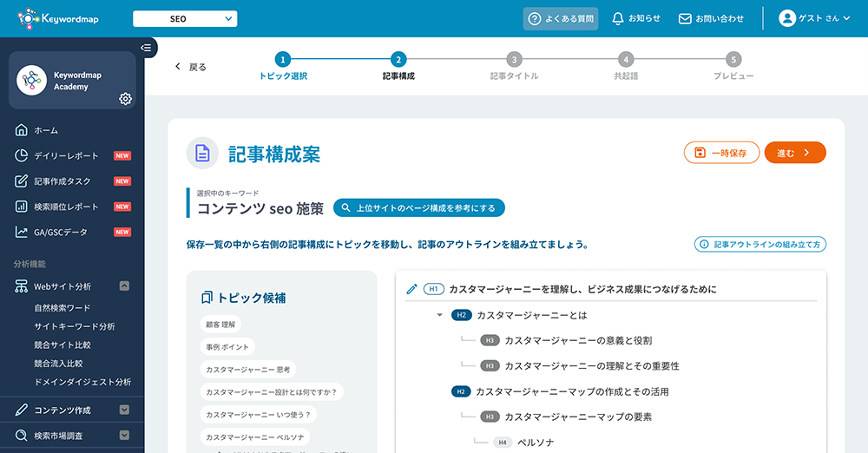Collapse the sidebar with the toggle icon
The height and width of the screenshot is (453, 868).
coord(146,48)
